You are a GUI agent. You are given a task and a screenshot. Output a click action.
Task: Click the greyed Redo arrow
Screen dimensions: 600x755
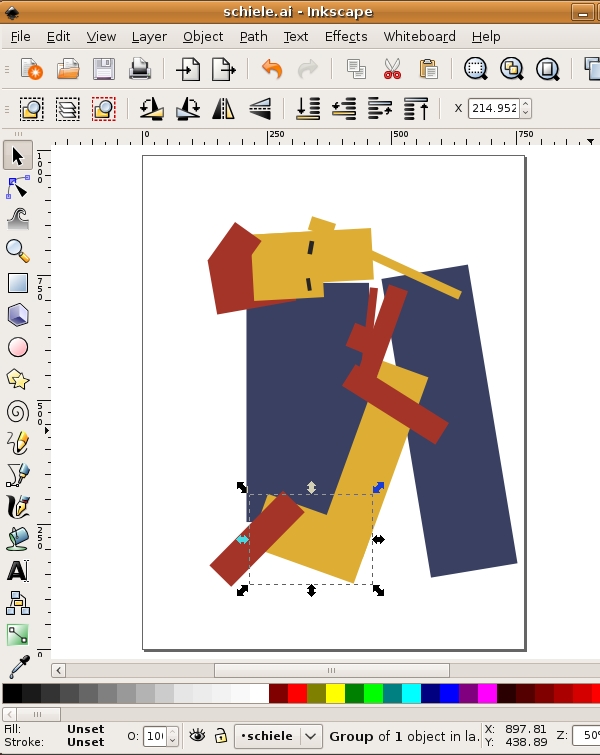(308, 69)
